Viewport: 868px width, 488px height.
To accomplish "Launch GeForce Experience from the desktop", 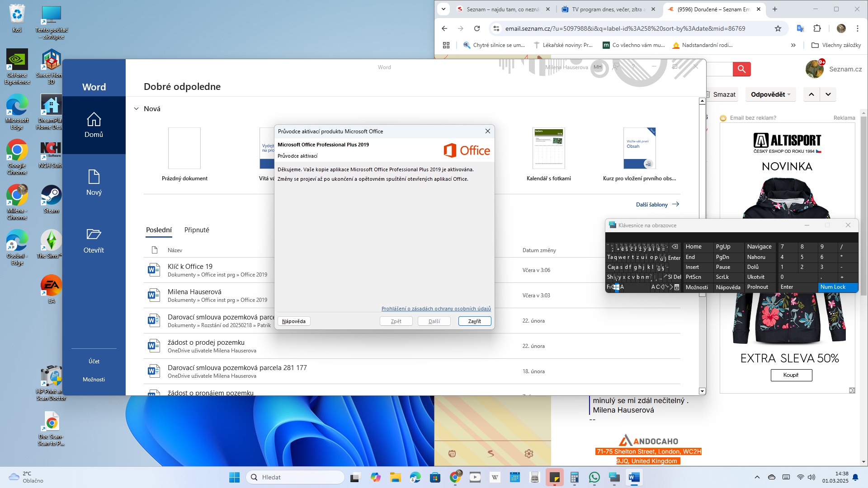I will pos(17,66).
